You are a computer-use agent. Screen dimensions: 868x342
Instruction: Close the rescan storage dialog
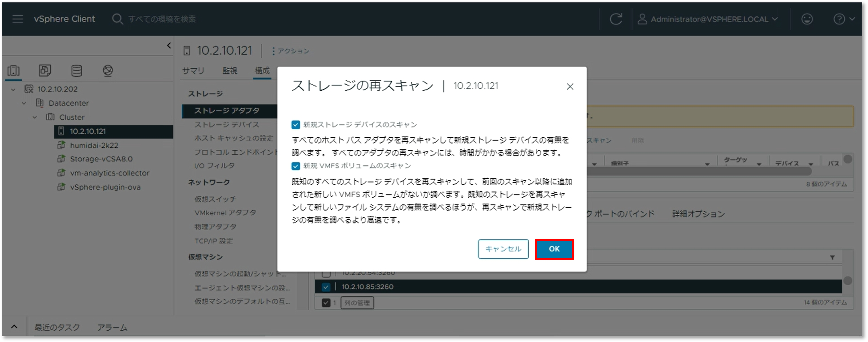pyautogui.click(x=570, y=87)
